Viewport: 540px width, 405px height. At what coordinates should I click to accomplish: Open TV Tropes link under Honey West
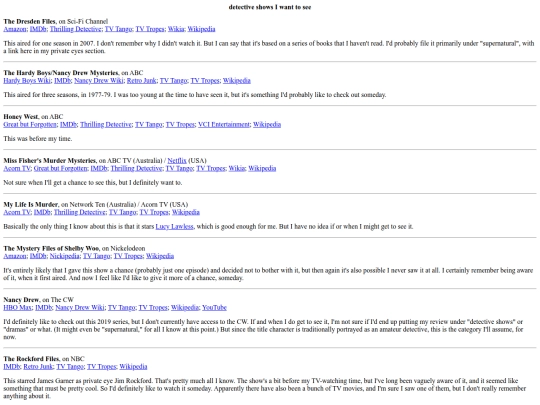tap(180, 124)
